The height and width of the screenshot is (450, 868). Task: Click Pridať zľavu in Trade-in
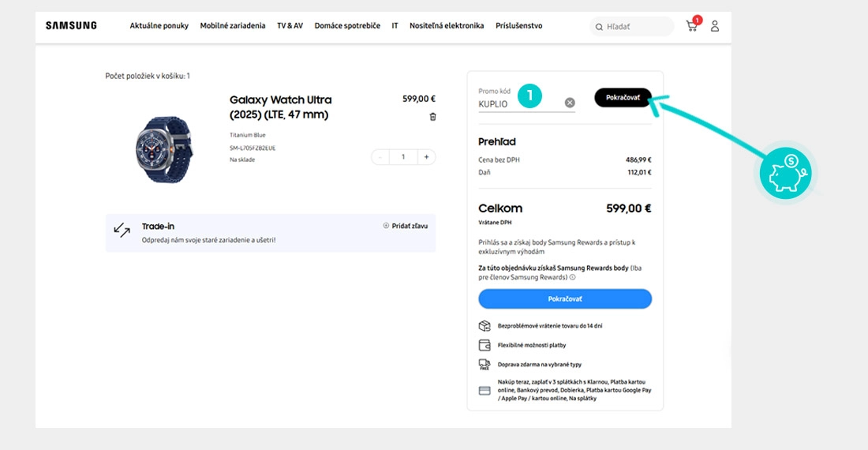point(406,226)
